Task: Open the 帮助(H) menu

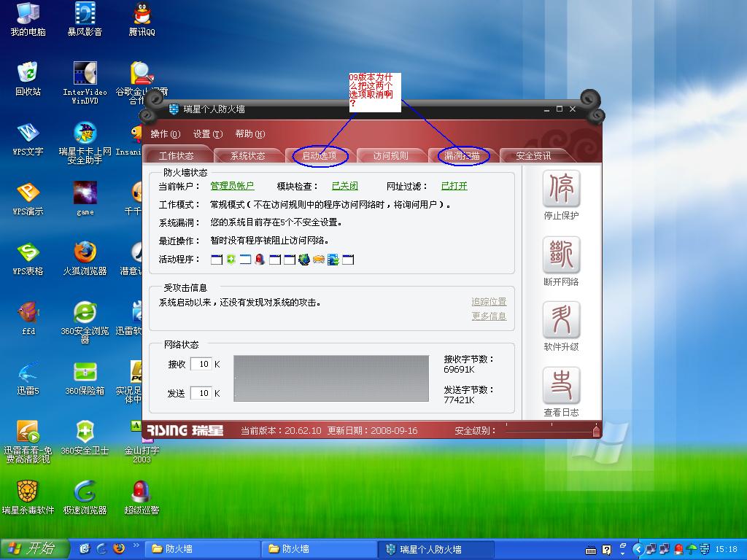Action: point(250,134)
